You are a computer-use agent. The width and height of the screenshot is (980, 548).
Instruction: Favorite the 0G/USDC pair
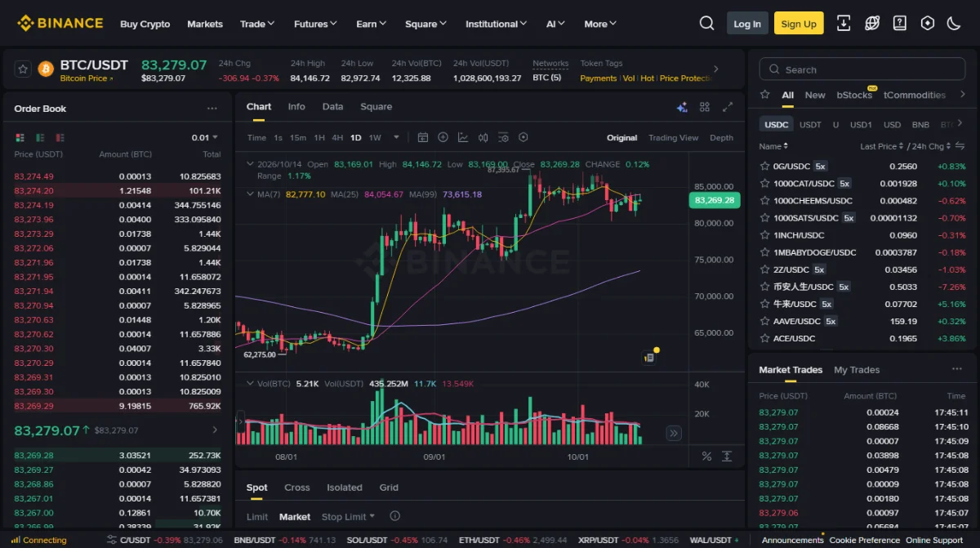tap(764, 166)
